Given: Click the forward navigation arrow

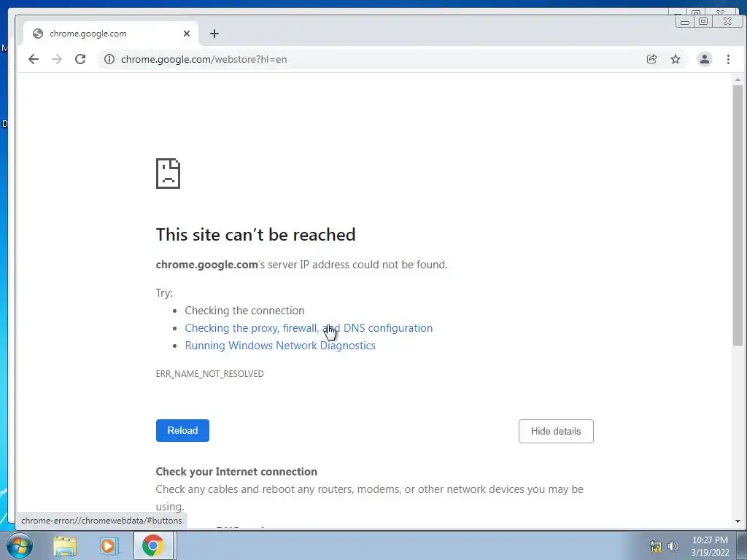Looking at the screenshot, I should 57,59.
